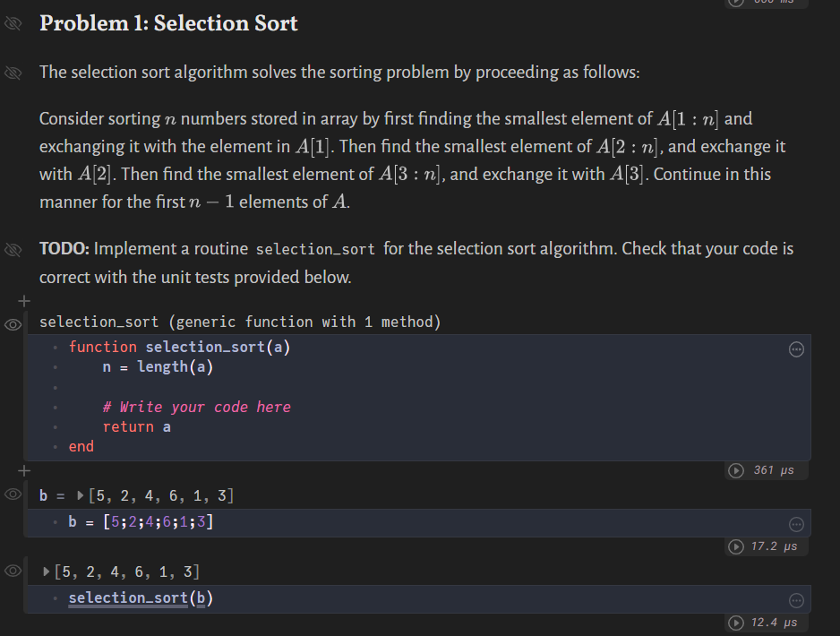Add cell above the b array cell
The width and height of the screenshot is (840, 636).
click(x=24, y=469)
